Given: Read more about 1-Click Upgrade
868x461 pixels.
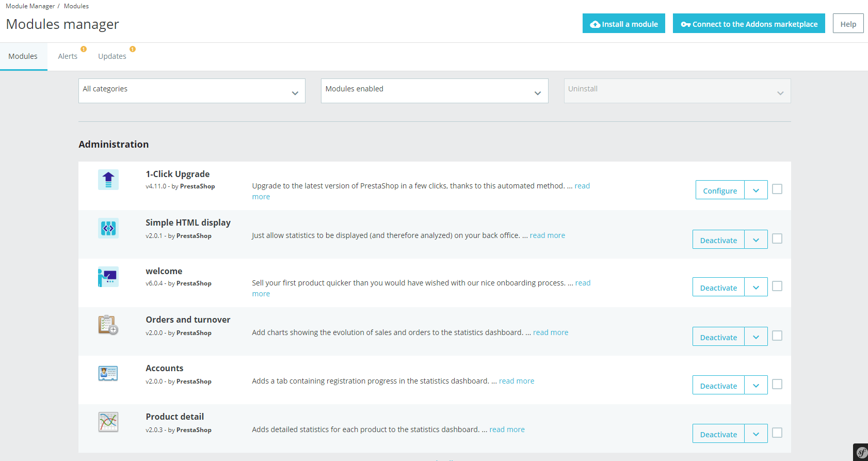Looking at the screenshot, I should click(582, 186).
